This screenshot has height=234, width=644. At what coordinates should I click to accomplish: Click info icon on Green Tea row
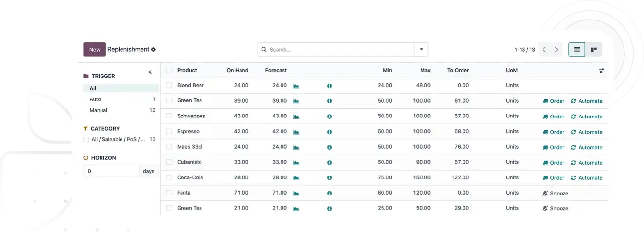pos(329,101)
